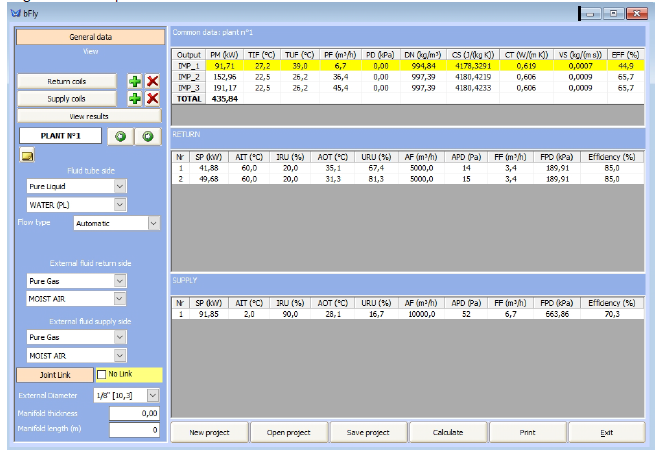Screen dimensions: 659x452
Task: Run the Calculate button
Action: click(x=448, y=432)
